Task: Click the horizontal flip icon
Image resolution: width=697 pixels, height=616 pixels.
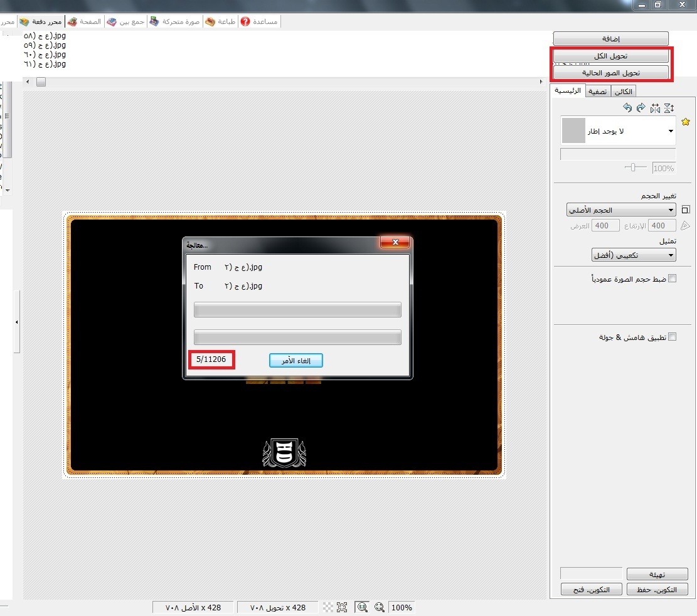Action: pos(655,108)
